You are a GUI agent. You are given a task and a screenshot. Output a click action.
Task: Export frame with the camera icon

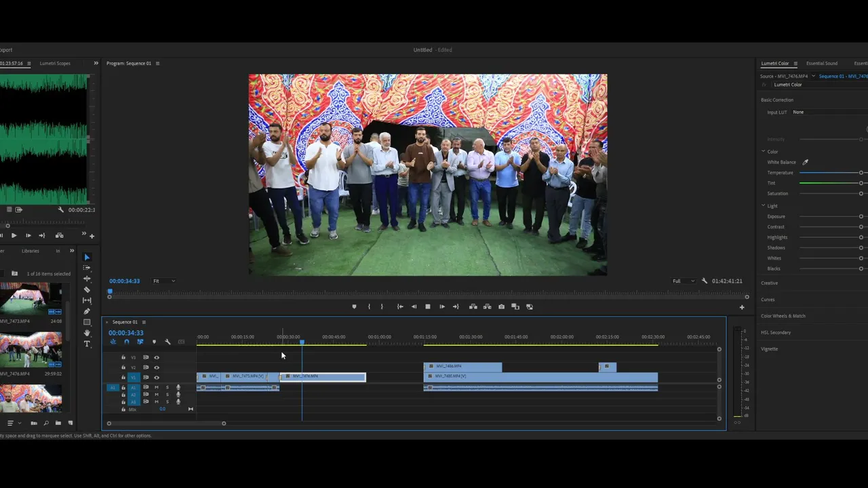(502, 307)
